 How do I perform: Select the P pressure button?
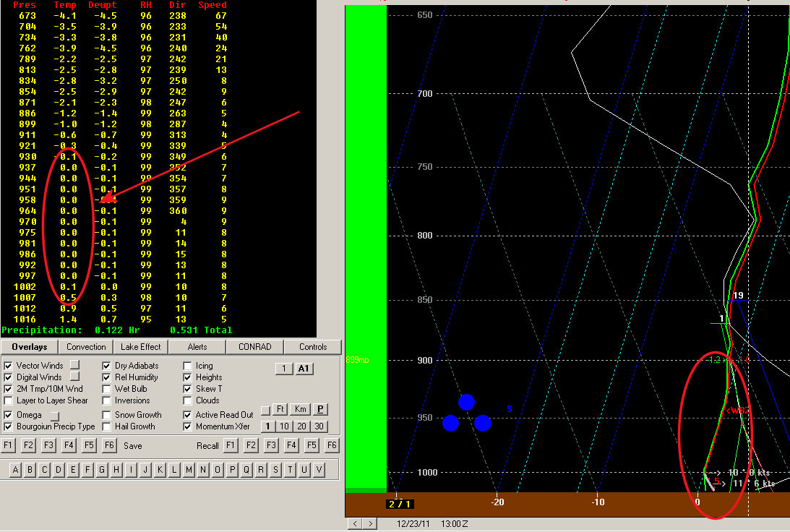320,409
